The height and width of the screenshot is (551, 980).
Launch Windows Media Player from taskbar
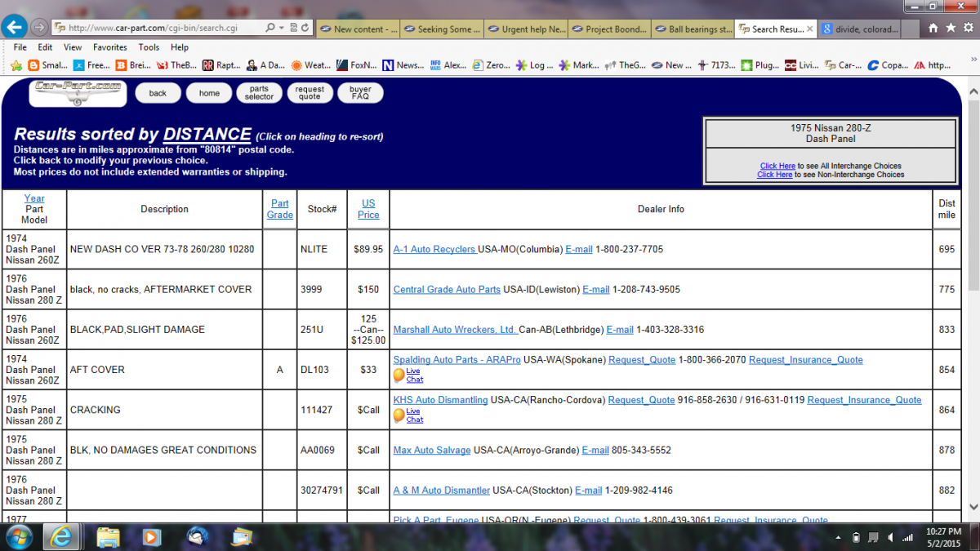[152, 537]
